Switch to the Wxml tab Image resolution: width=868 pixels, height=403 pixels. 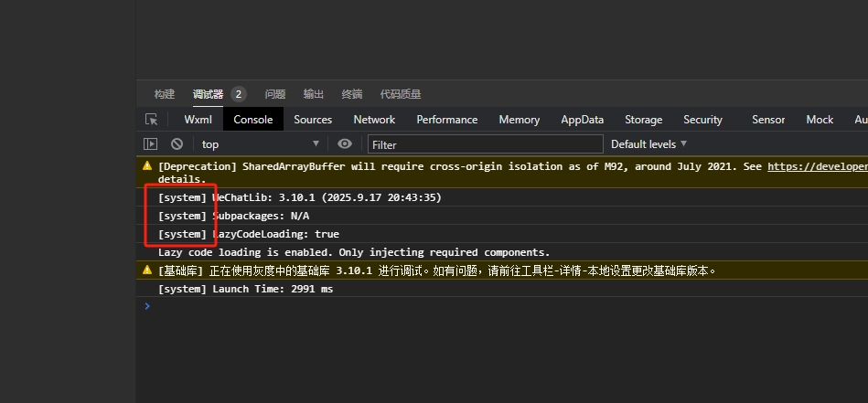pyautogui.click(x=198, y=120)
